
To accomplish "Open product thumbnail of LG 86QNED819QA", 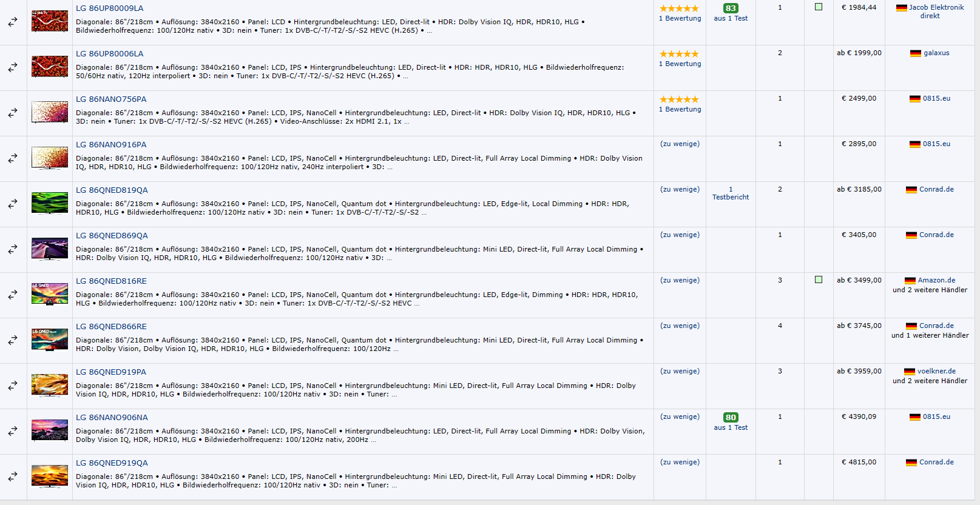I will [x=50, y=203].
